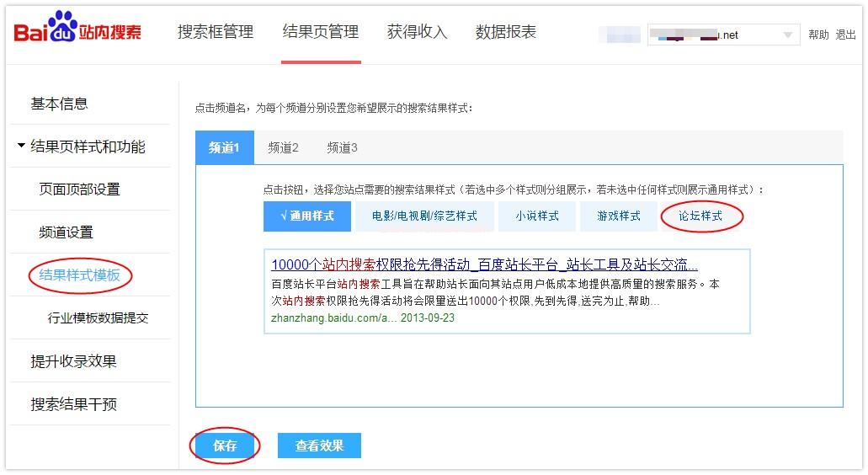Open 频道设置 in the sidebar
Image resolution: width=868 pixels, height=475 pixels.
[66, 232]
